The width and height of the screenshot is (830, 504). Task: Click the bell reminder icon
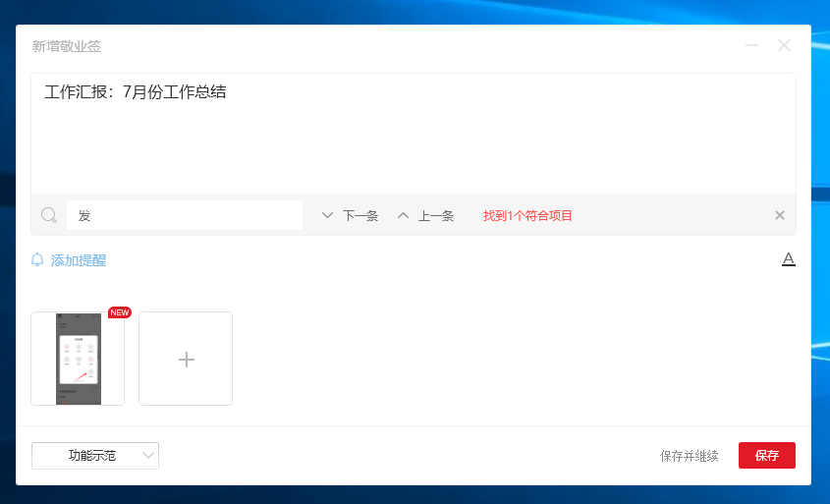pos(37,260)
